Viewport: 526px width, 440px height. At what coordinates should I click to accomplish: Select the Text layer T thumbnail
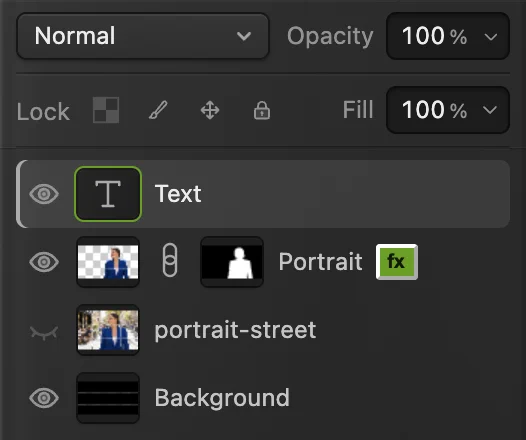[x=108, y=194]
